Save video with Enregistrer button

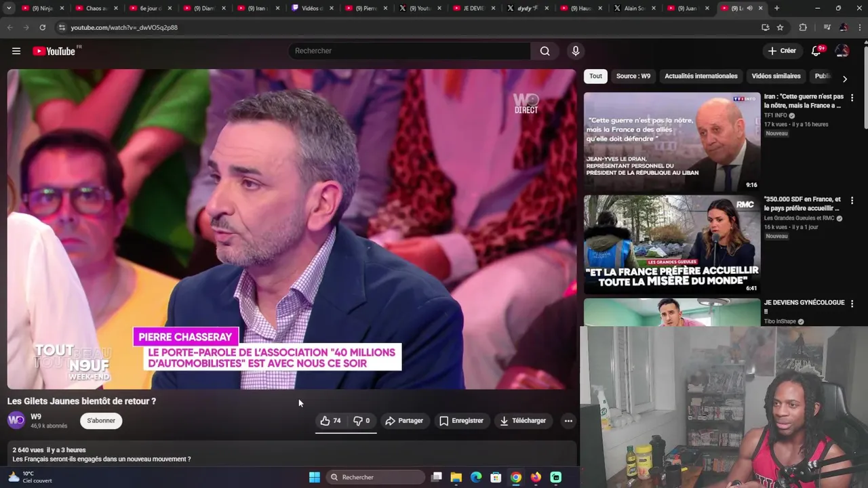[x=461, y=421]
